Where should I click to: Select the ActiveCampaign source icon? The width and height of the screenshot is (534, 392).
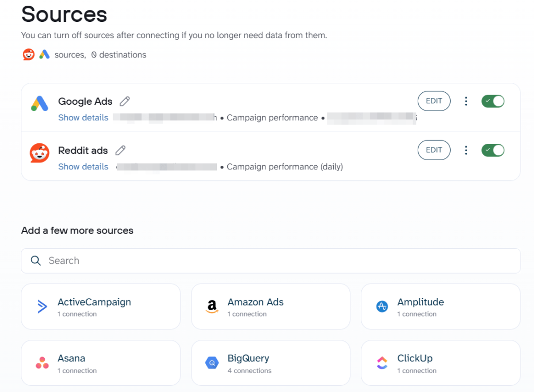(x=42, y=307)
